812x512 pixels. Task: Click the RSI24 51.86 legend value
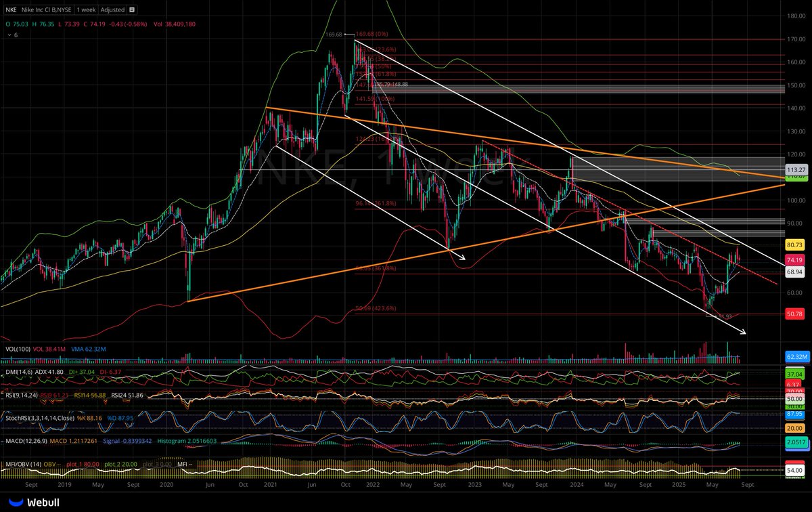tap(126, 396)
